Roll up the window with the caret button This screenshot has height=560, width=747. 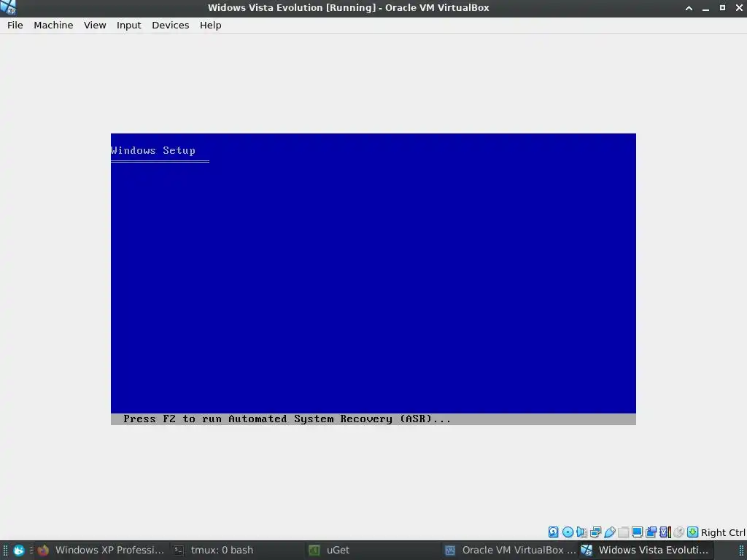(x=689, y=8)
